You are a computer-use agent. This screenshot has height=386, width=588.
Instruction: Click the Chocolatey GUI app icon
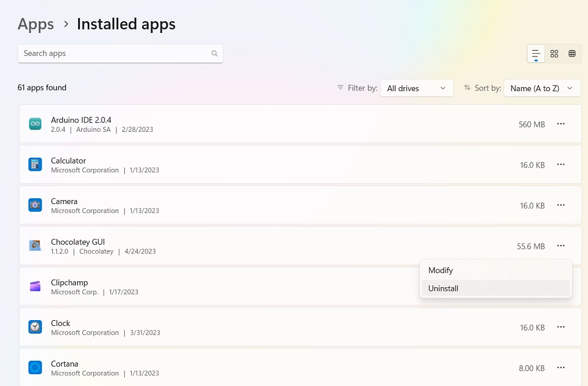point(35,245)
